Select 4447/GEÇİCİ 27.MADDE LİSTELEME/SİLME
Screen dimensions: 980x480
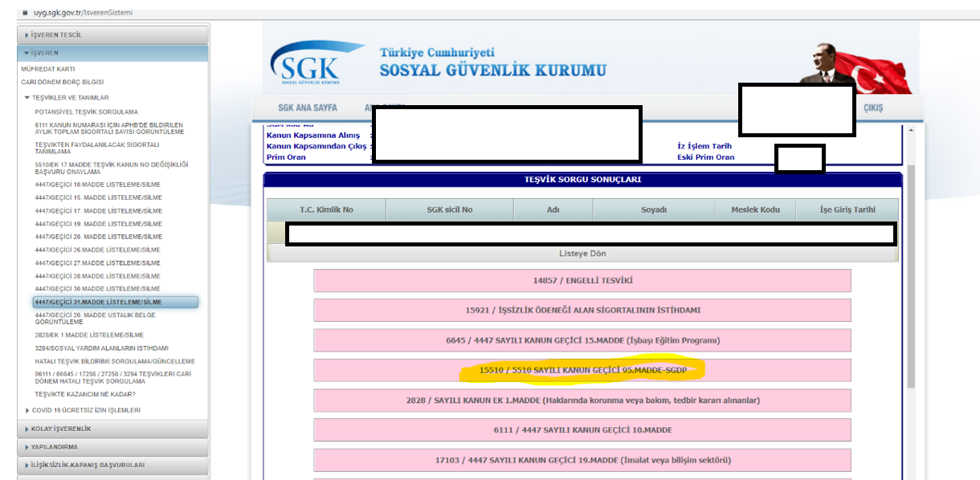[x=98, y=262]
